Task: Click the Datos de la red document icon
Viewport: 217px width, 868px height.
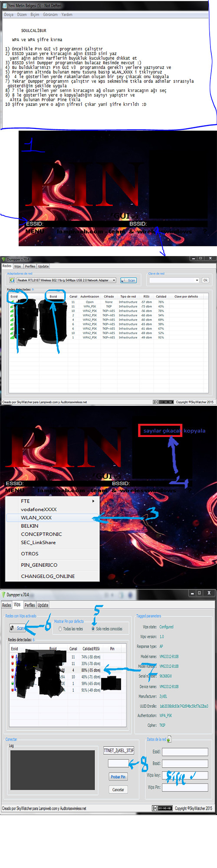Action: (x=169, y=739)
